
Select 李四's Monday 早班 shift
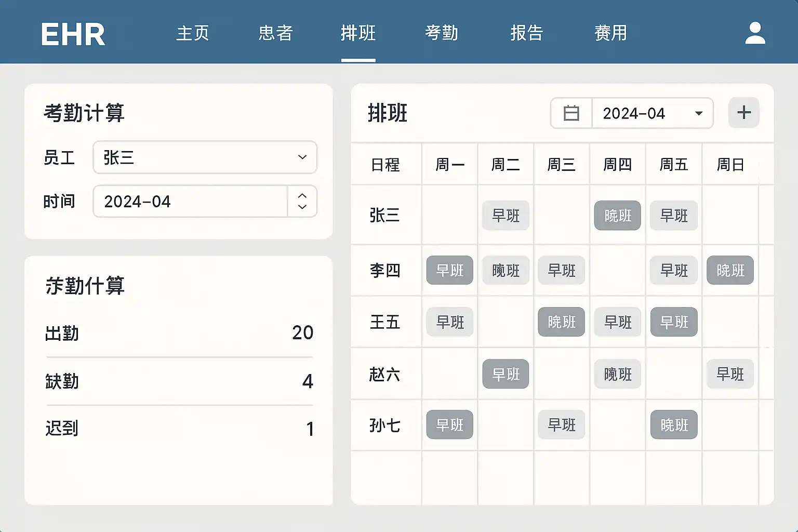449,270
